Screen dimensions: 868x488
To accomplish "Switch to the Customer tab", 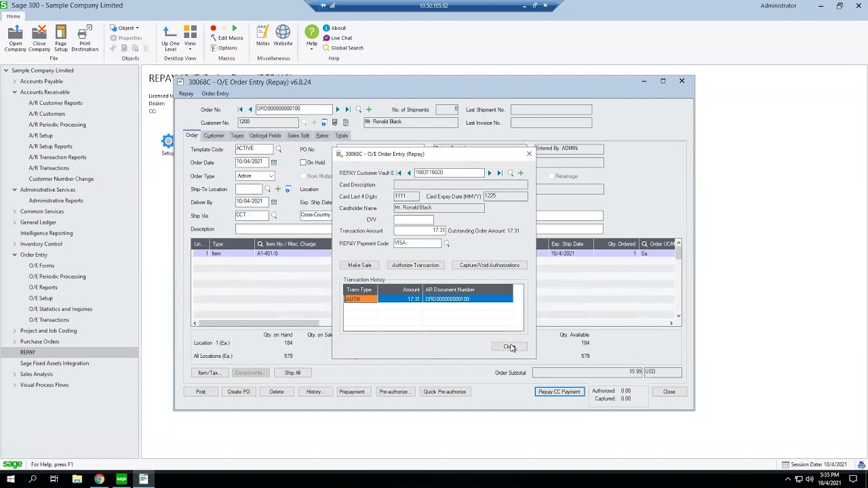I will point(214,136).
